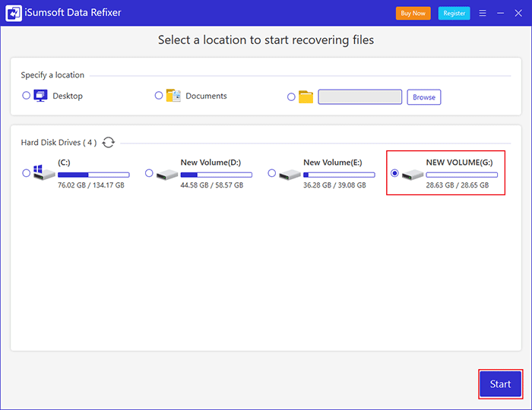Click the NEW VOLUME(G:) usage bar
Screen dimensions: 532x410
(x=462, y=175)
